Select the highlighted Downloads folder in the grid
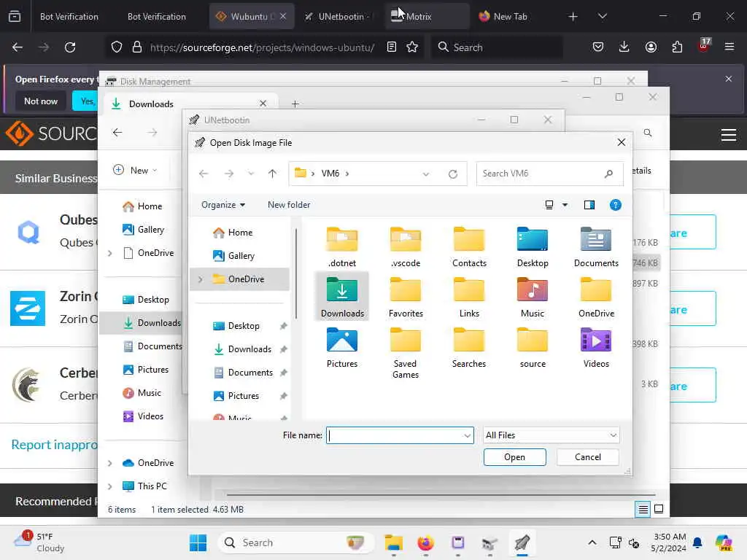 [x=342, y=297]
